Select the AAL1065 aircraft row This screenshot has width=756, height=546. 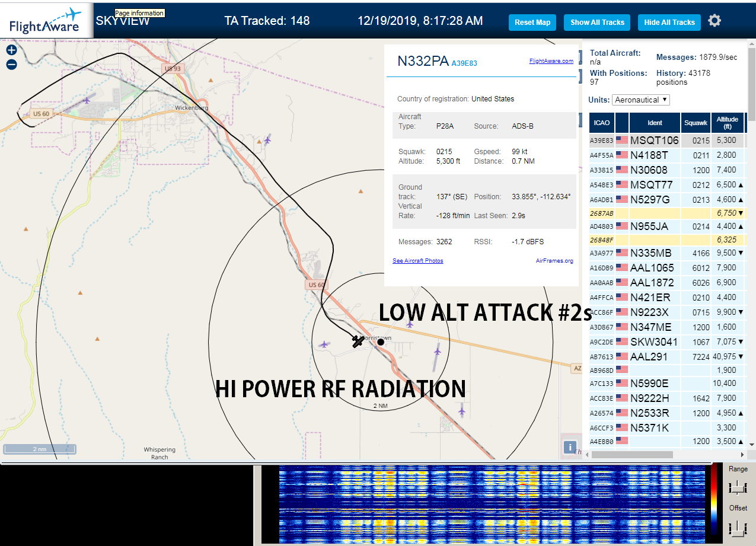coord(667,267)
